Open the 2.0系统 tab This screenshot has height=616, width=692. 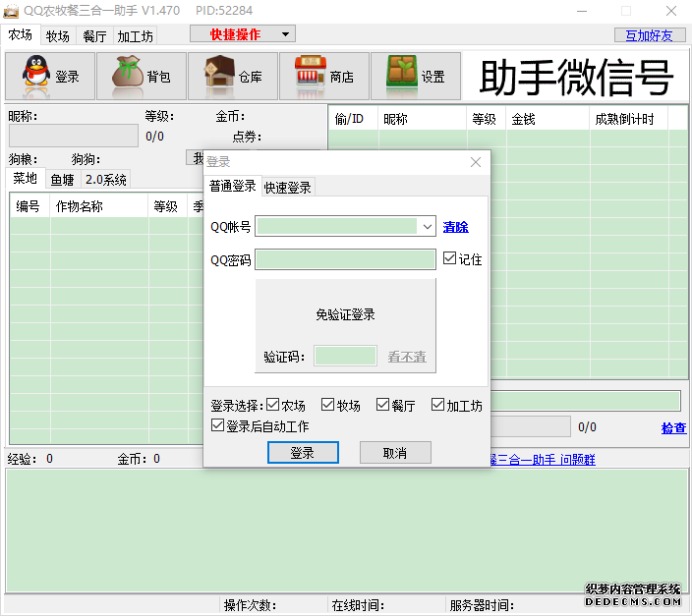coord(106,179)
